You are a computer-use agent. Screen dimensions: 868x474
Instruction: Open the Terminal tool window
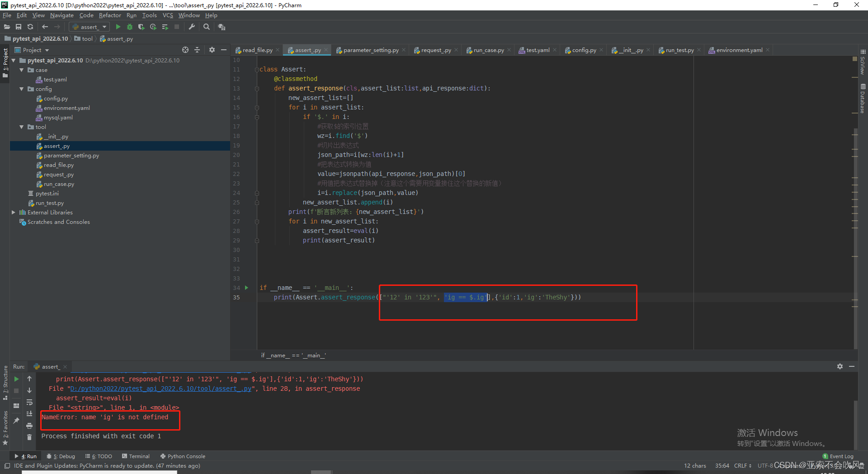click(136, 456)
